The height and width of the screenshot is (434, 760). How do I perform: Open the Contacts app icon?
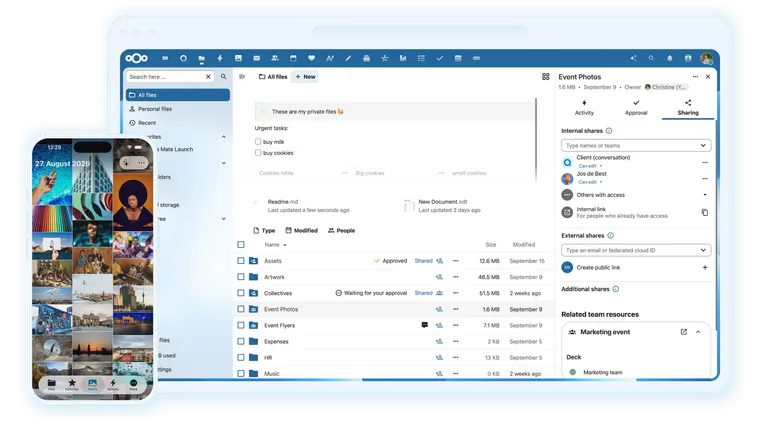[275, 58]
